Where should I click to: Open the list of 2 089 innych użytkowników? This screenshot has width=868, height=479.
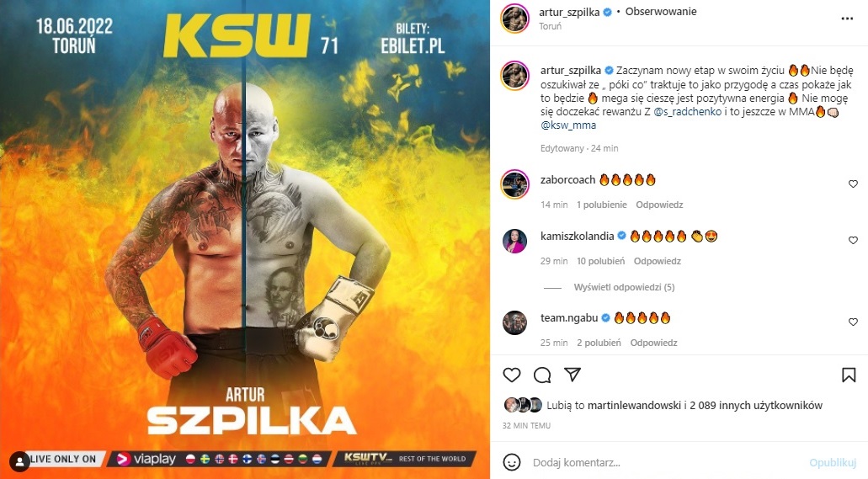756,406
